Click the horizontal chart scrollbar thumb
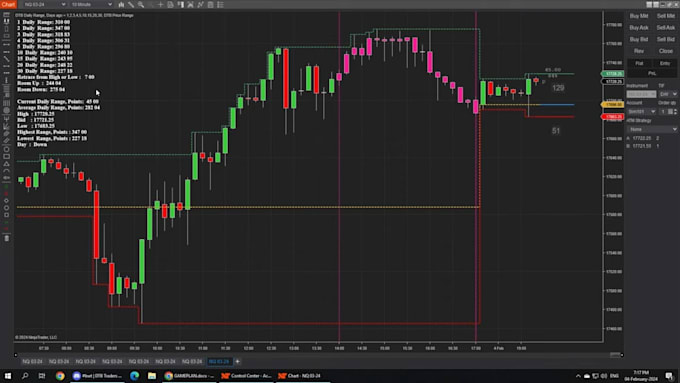 coord(615,355)
